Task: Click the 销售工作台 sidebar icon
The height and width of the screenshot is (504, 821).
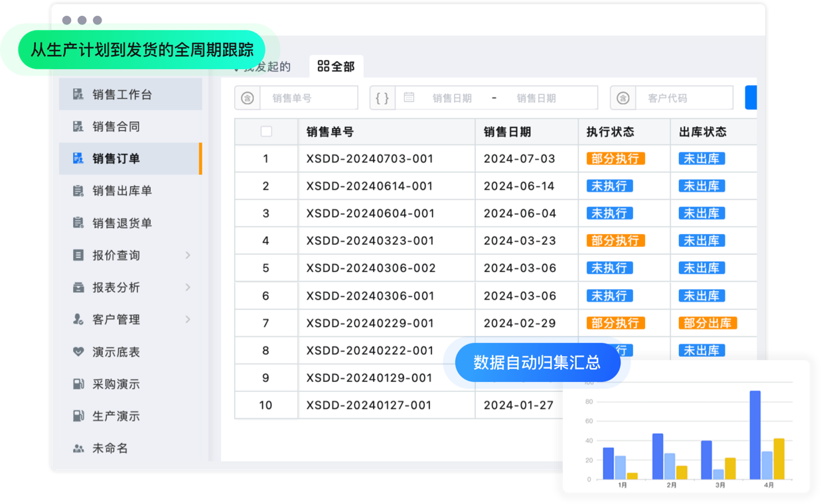Action: [78, 94]
